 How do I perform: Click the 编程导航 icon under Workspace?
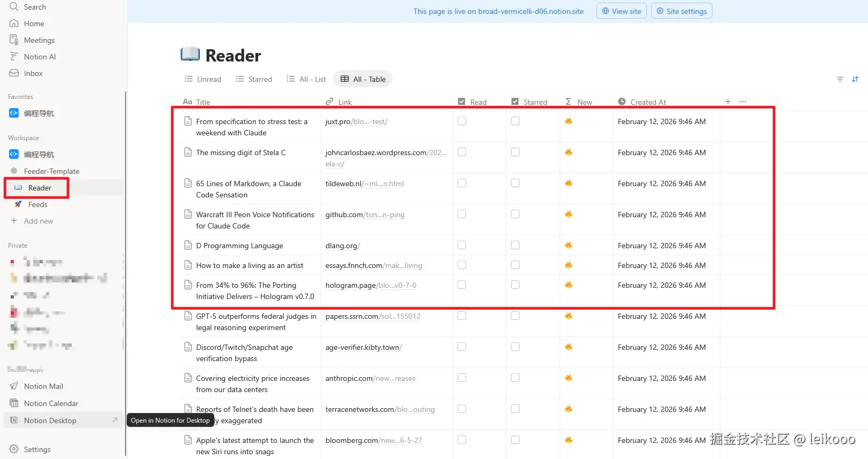(x=14, y=155)
